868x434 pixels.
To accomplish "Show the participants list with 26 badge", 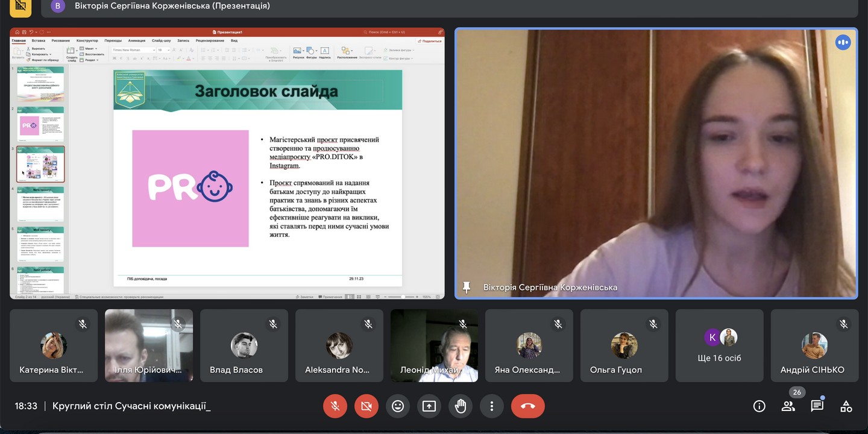I will pyautogui.click(x=788, y=406).
